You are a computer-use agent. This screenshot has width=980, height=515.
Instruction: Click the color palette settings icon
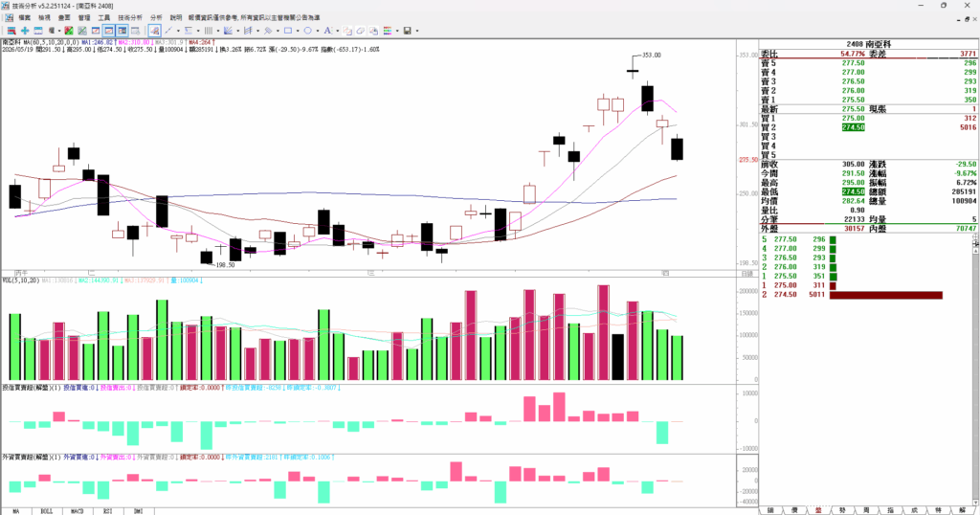point(388,30)
